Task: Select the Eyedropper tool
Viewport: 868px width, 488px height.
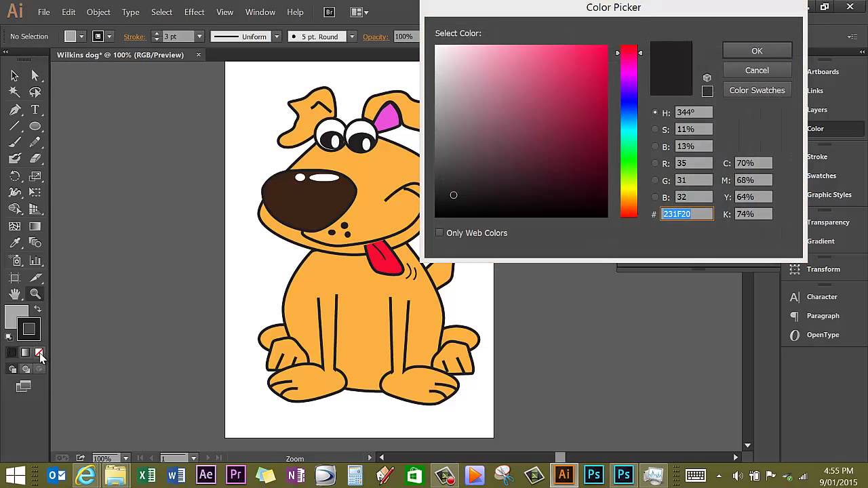Action: tap(14, 243)
